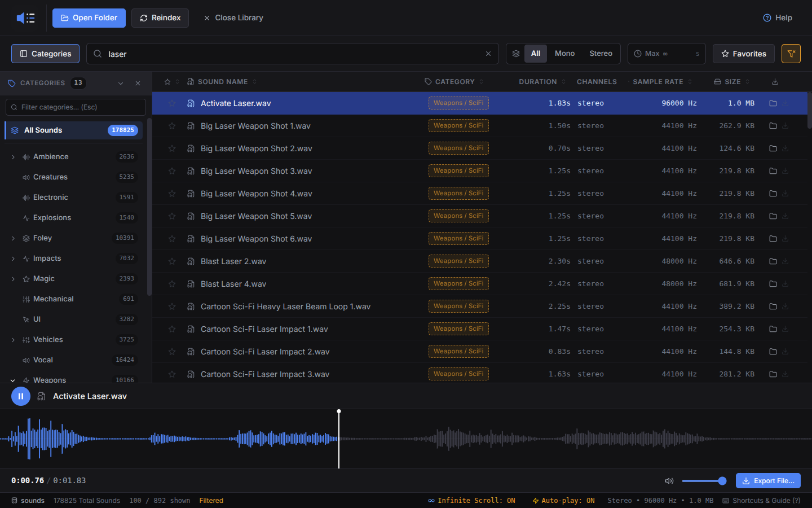Image resolution: width=812 pixels, height=508 pixels.
Task: Click the layers icon beside channel filter
Action: 516,54
